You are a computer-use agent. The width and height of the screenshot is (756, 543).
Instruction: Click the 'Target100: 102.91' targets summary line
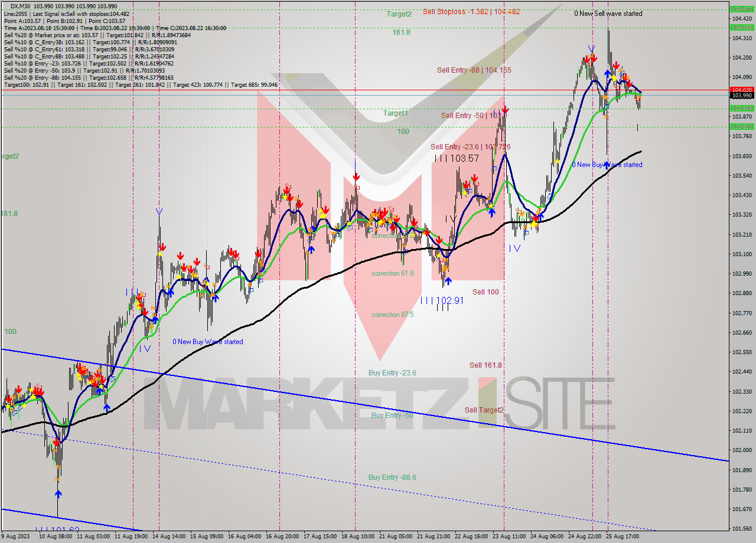click(141, 85)
